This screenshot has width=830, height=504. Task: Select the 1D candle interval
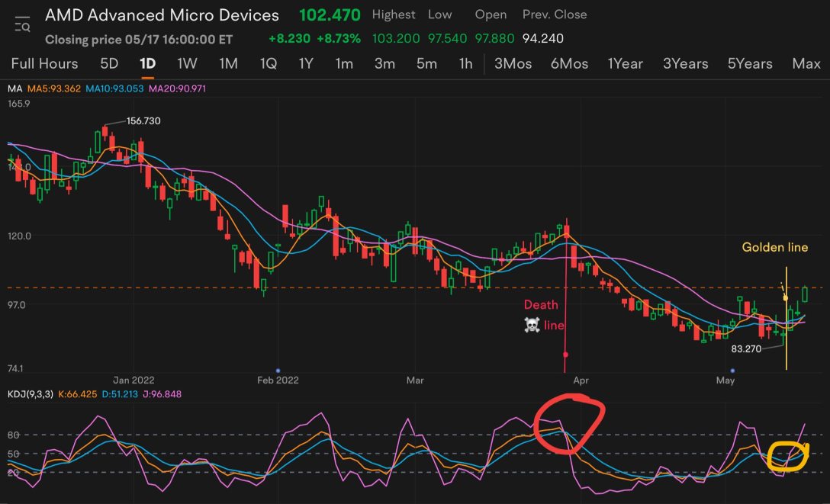coord(147,64)
